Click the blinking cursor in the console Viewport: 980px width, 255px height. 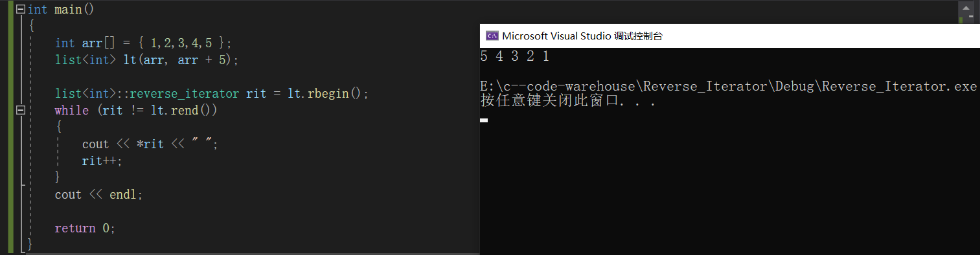tap(484, 120)
